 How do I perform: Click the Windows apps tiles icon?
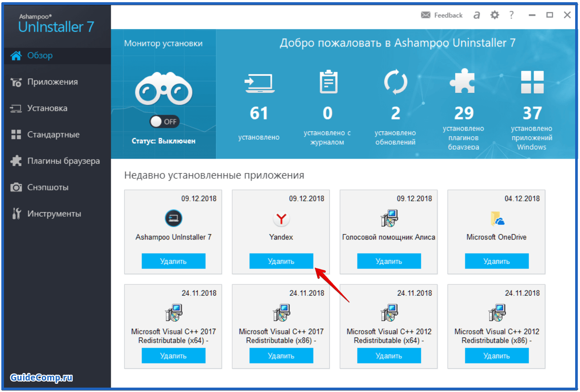point(532,83)
